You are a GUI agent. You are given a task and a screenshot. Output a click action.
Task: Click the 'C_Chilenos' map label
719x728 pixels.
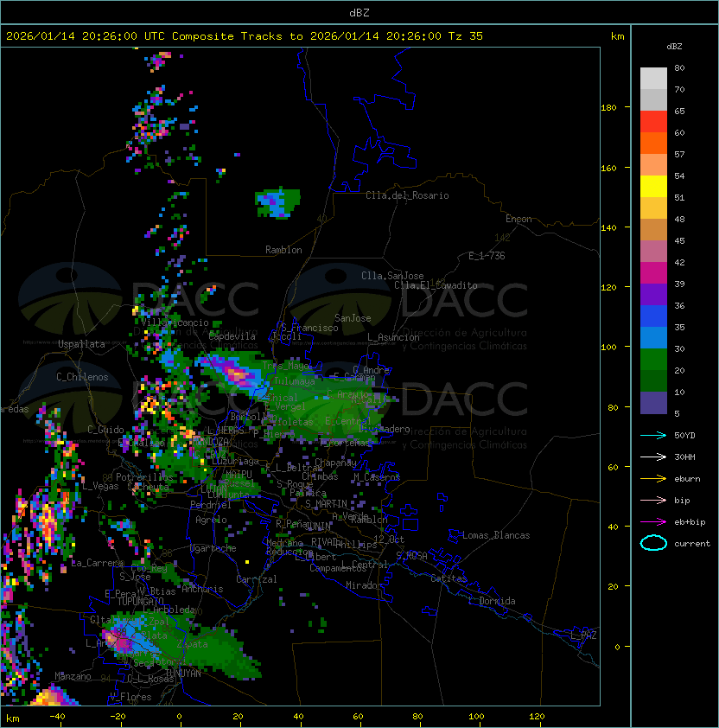82,377
